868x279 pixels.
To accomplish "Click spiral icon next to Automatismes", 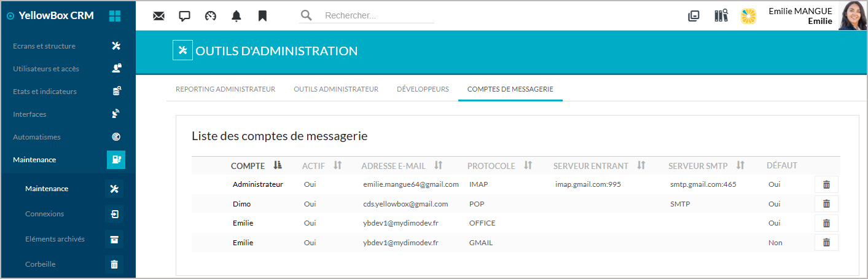I will pyautogui.click(x=116, y=137).
